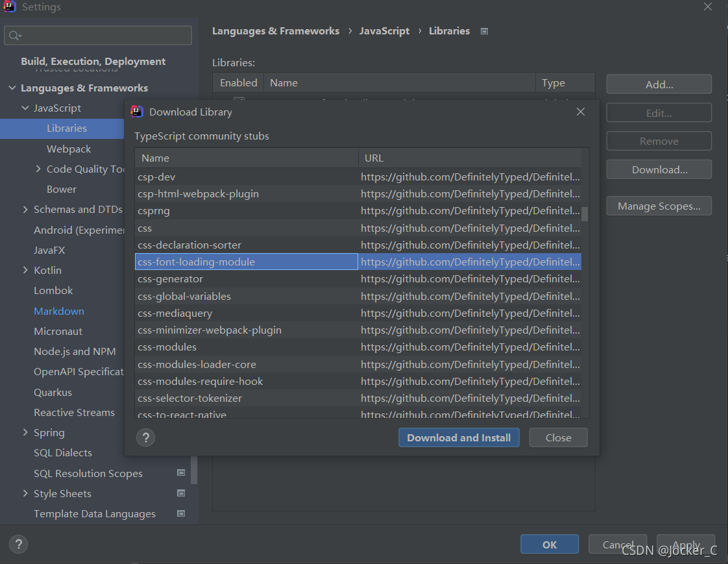Open the Quarkus settings page
The image size is (728, 564).
(x=53, y=393)
